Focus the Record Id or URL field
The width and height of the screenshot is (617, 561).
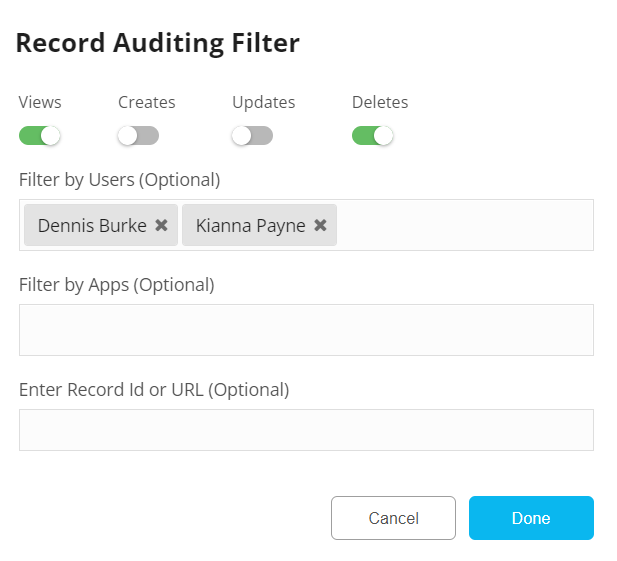pos(306,430)
